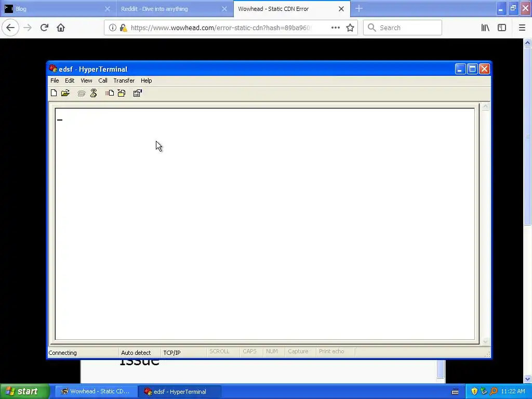Select edsf HyperTerminal taskbar button
532x399 pixels.
click(x=179, y=391)
